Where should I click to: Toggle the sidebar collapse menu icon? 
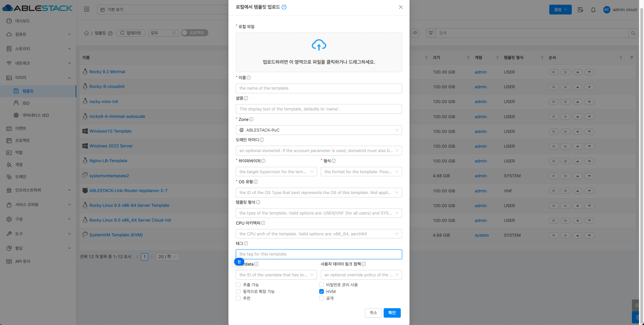tap(87, 9)
